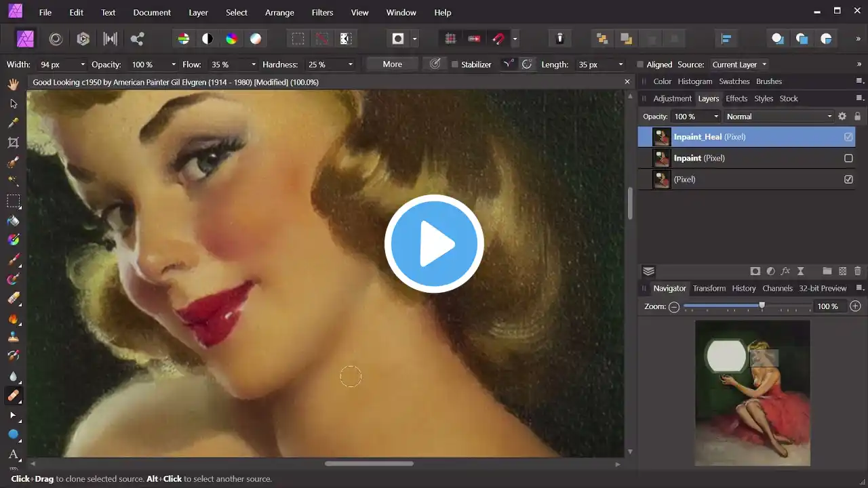Select the Healing Brush tool in sidebar
868x488 pixels.
(13, 395)
